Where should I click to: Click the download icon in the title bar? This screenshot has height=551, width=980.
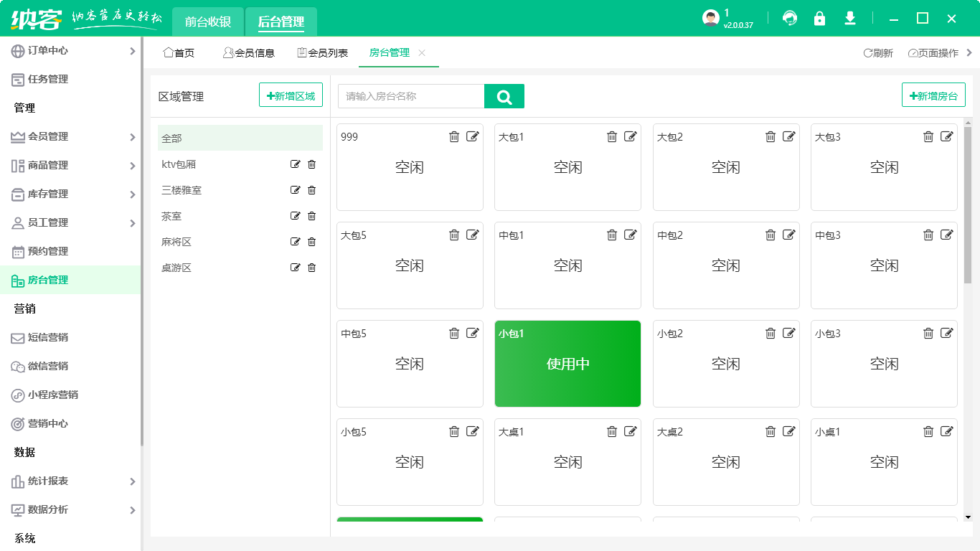coord(849,19)
